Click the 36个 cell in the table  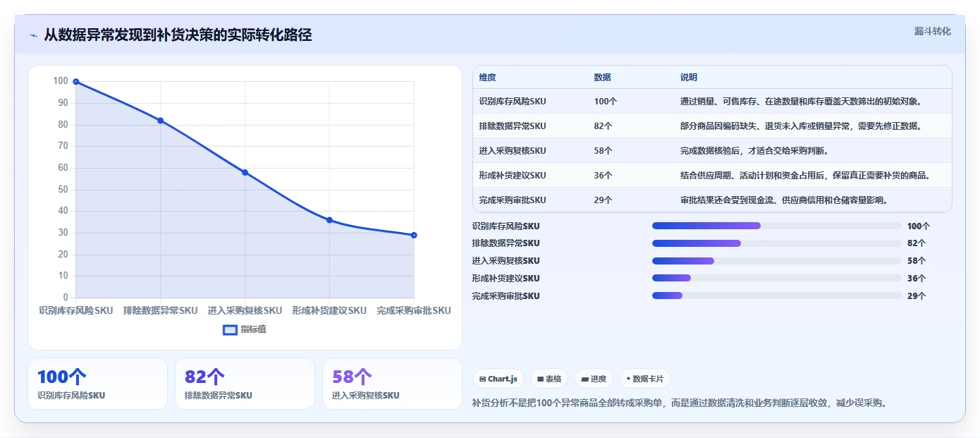point(604,176)
